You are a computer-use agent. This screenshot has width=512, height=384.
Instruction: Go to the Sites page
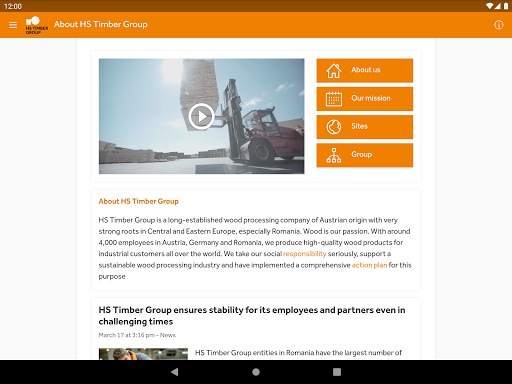click(x=365, y=127)
